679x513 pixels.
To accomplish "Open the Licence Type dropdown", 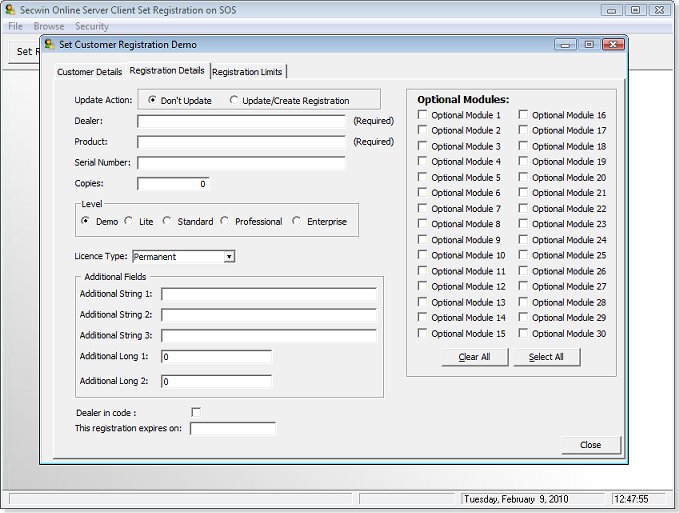I will click(229, 257).
